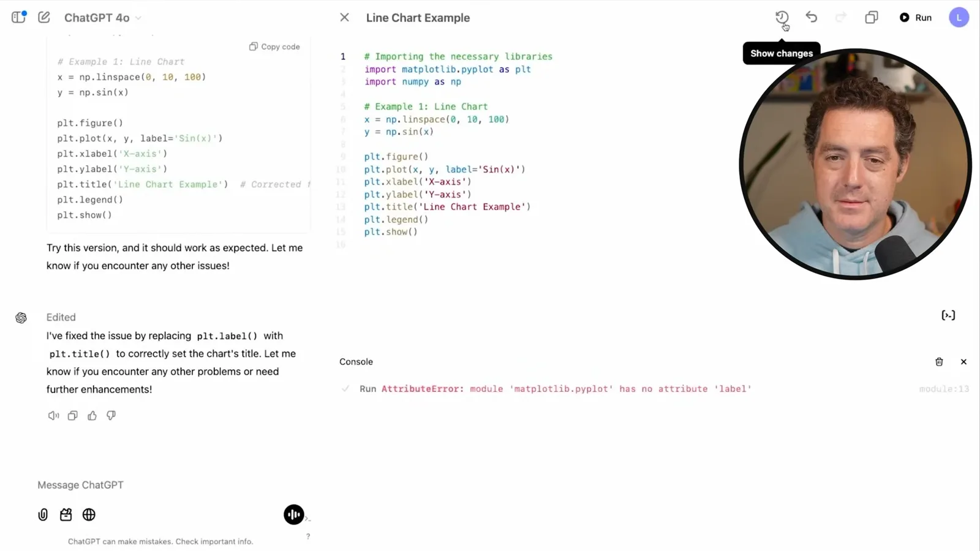The width and height of the screenshot is (980, 551).
Task: Click the AttributeError console message
Action: point(566,389)
